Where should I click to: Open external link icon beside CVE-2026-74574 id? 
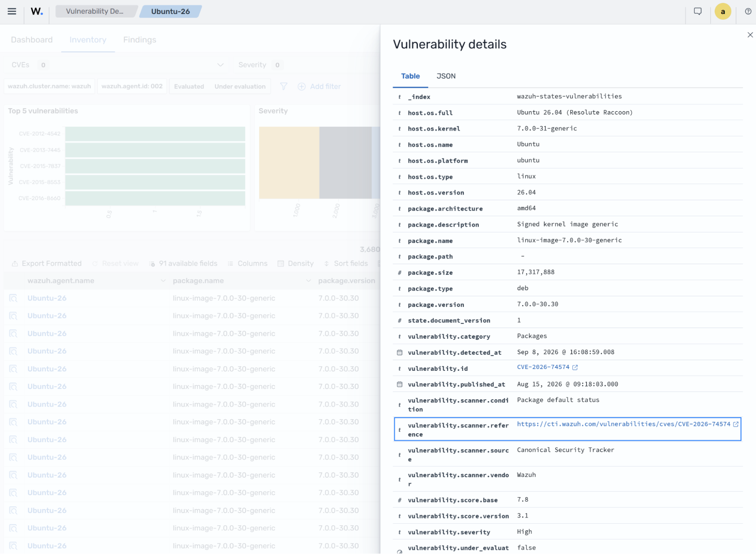point(575,367)
